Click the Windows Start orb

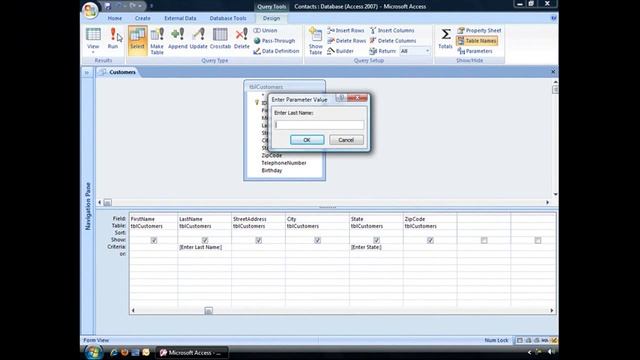[93, 352]
